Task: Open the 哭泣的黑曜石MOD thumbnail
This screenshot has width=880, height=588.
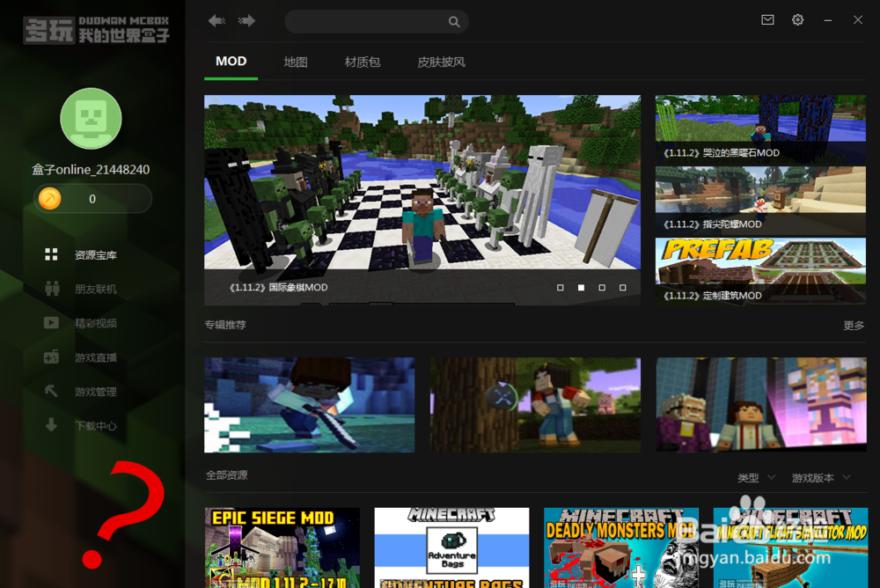Action: (x=760, y=129)
